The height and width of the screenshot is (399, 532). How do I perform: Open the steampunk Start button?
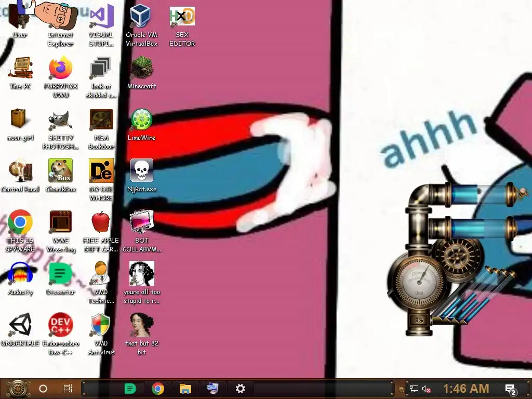pos(18,389)
